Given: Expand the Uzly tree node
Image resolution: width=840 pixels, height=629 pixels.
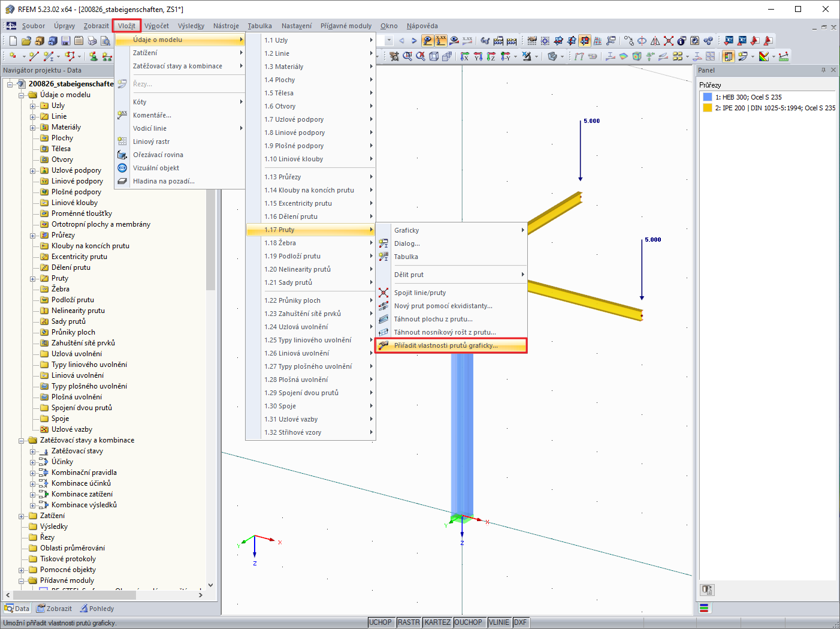Looking at the screenshot, I should (33, 106).
